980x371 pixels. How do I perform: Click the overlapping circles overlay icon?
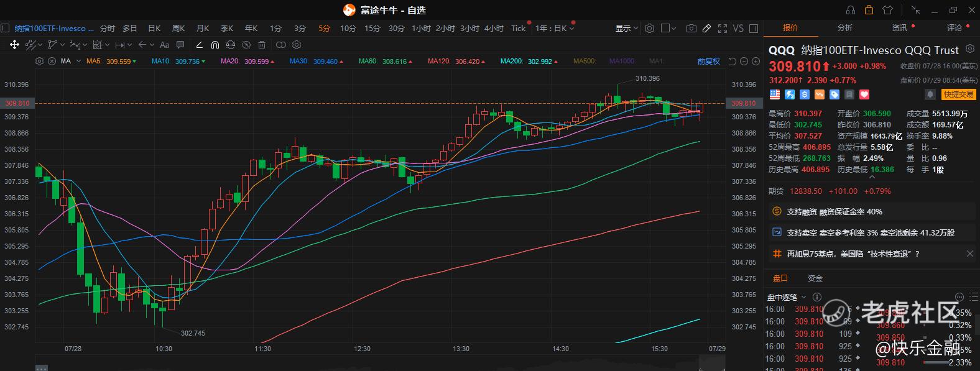pyautogui.click(x=280, y=45)
